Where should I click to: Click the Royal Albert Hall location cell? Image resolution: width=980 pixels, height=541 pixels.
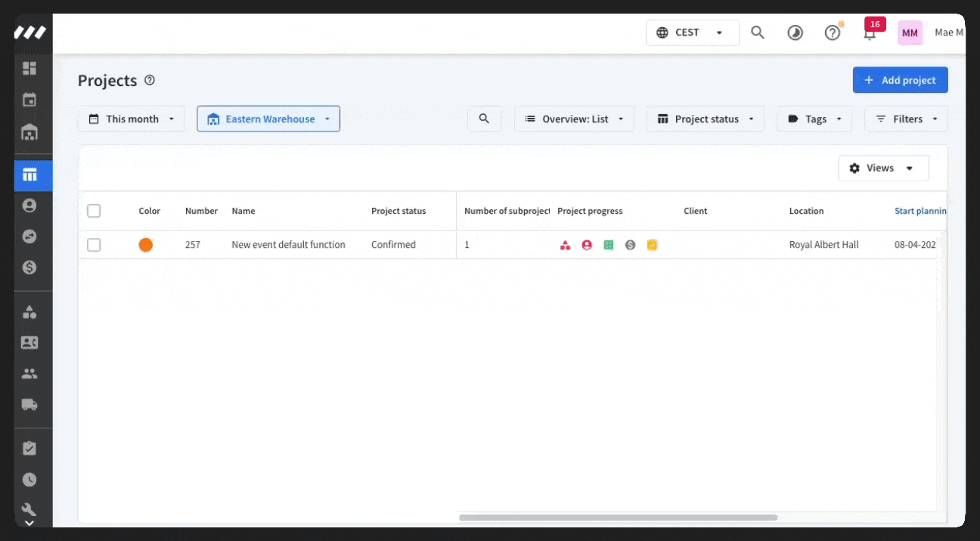(824, 245)
